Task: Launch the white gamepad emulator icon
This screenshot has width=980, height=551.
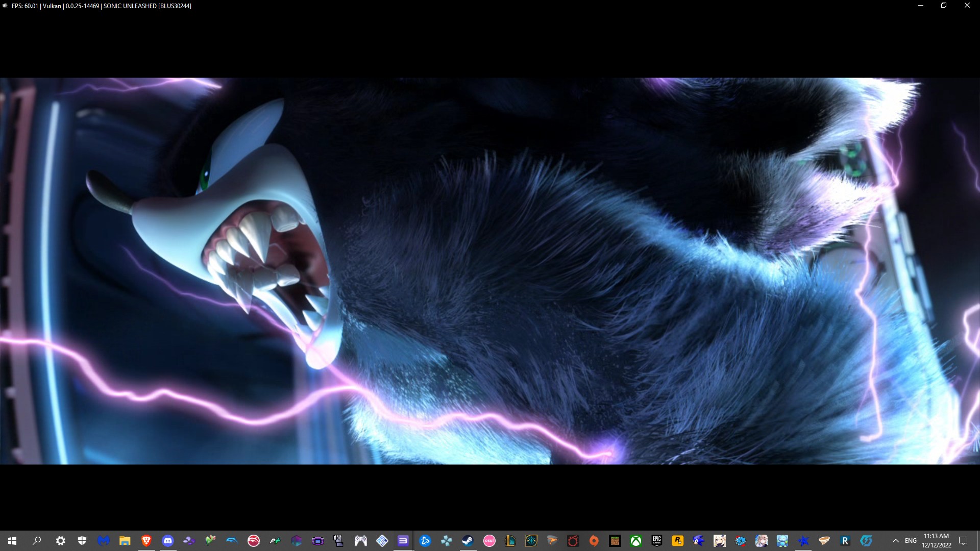Action: 361,541
